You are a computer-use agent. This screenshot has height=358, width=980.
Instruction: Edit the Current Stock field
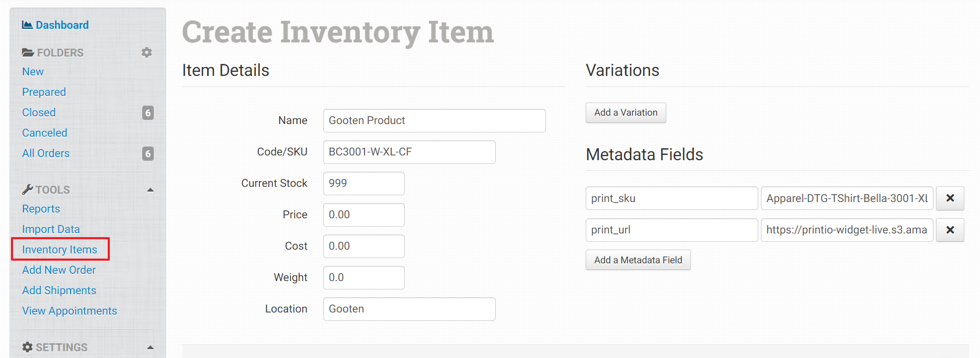(x=363, y=183)
